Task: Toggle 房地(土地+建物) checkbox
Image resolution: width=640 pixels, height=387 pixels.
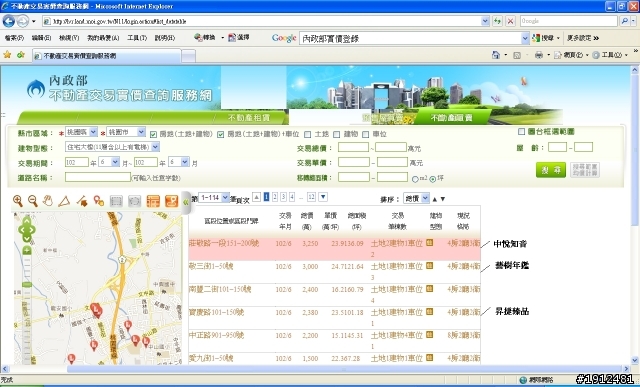Action: point(153,134)
